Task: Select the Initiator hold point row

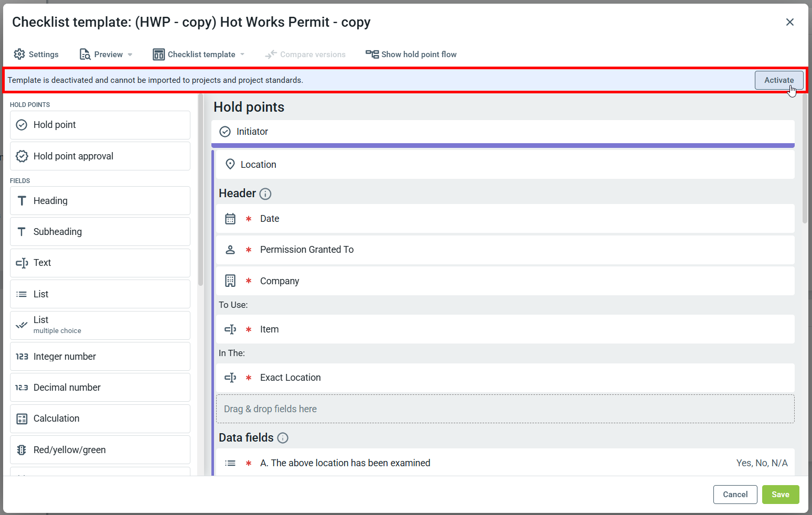Action: 503,132
